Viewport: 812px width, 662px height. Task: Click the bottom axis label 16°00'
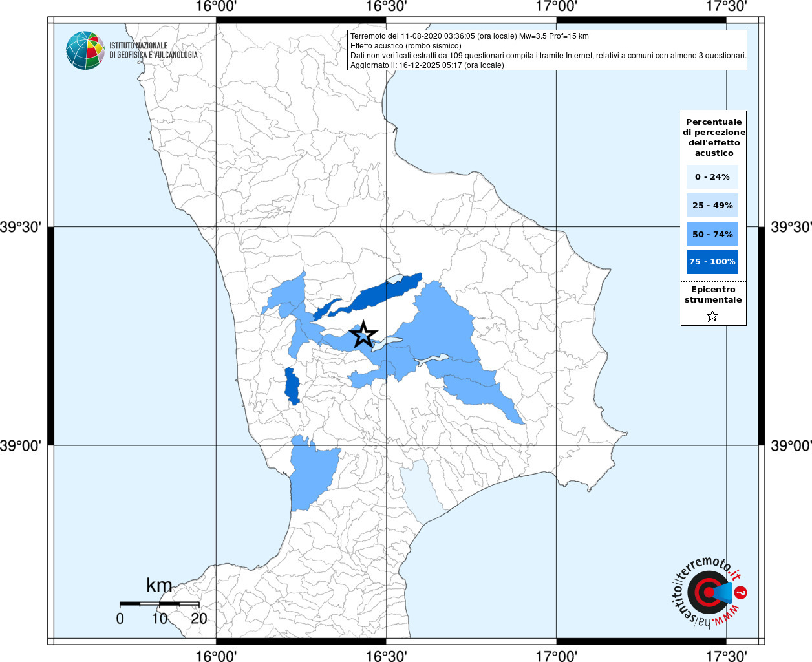tap(216, 656)
